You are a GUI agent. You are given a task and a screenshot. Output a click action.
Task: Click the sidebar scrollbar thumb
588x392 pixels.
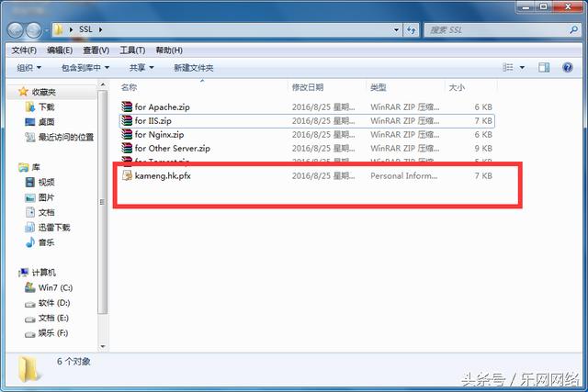tap(103, 202)
